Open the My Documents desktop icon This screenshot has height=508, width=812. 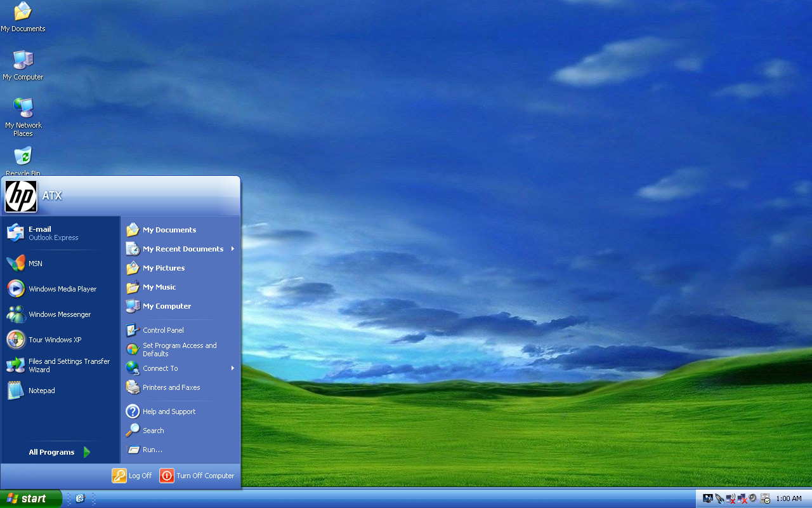click(x=23, y=17)
